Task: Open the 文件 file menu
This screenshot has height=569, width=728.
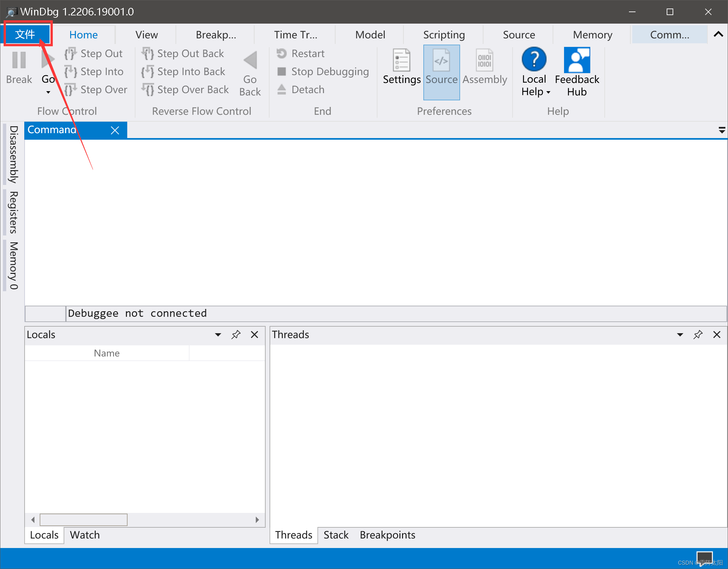Action: coord(25,34)
